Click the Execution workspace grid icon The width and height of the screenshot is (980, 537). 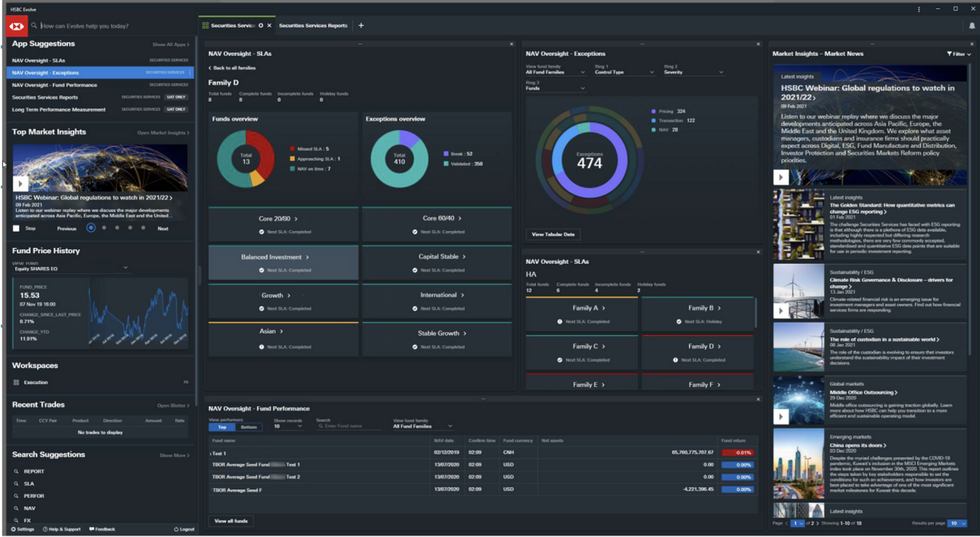(x=16, y=382)
